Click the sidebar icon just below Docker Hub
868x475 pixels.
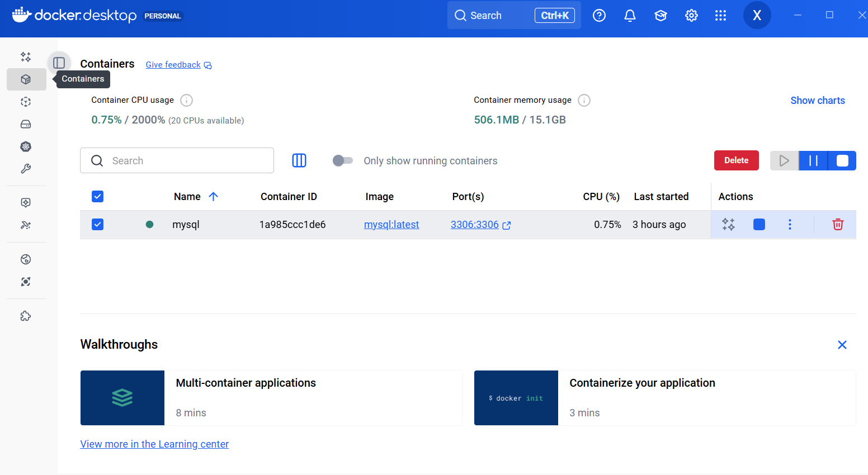[26, 282]
